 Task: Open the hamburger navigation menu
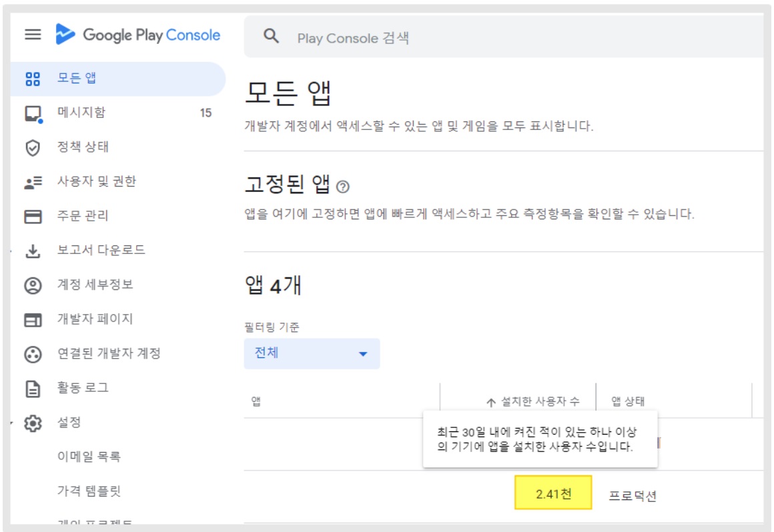tap(33, 35)
